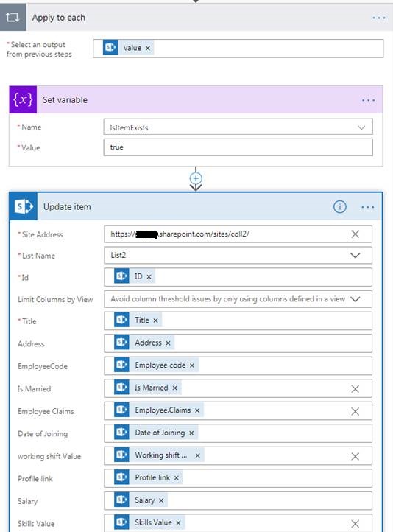Open Apply to each ellipsis menu

pos(378,18)
